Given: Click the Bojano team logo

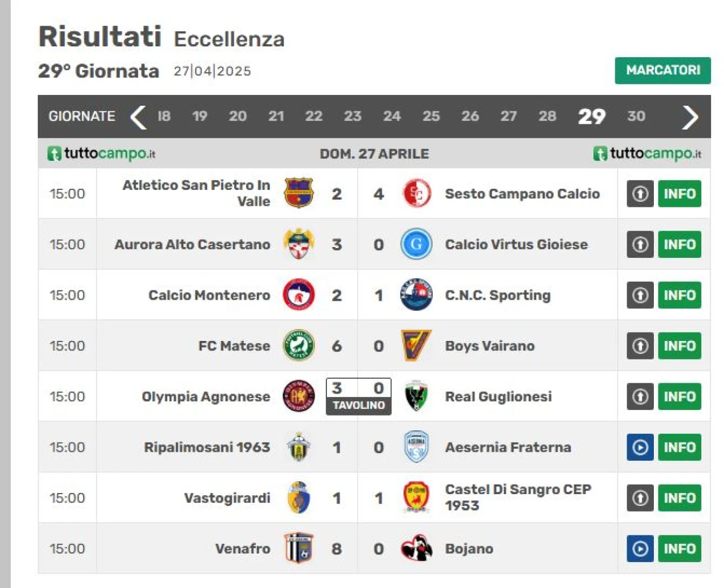Looking at the screenshot, I should 416,548.
